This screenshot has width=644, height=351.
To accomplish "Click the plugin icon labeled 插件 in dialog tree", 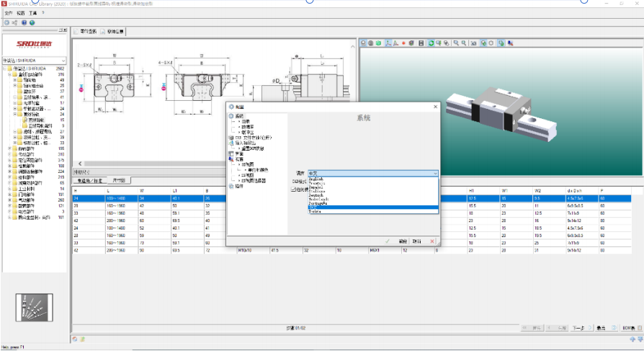I will pos(231,185).
